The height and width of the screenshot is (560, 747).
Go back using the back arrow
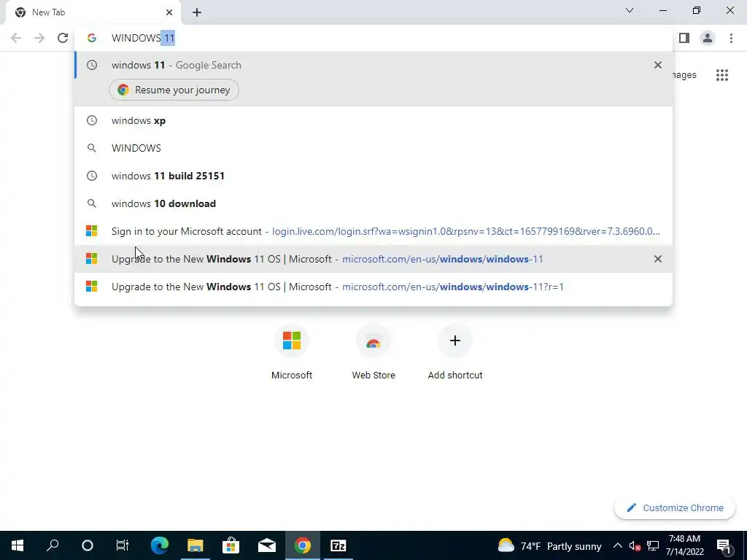[x=16, y=38]
